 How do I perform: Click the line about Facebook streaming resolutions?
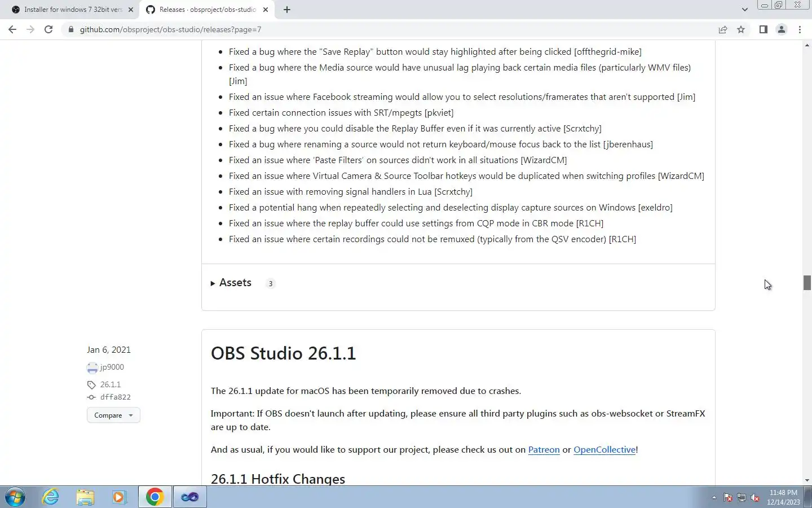(x=462, y=97)
